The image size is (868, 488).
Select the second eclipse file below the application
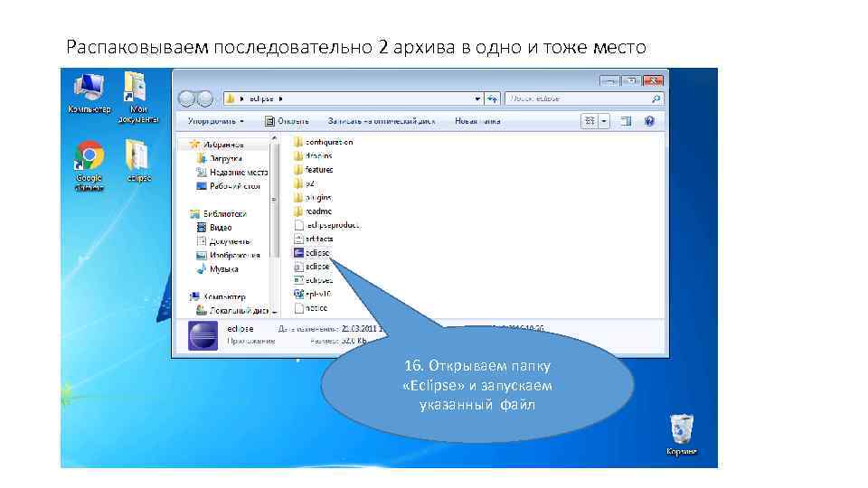point(312,267)
